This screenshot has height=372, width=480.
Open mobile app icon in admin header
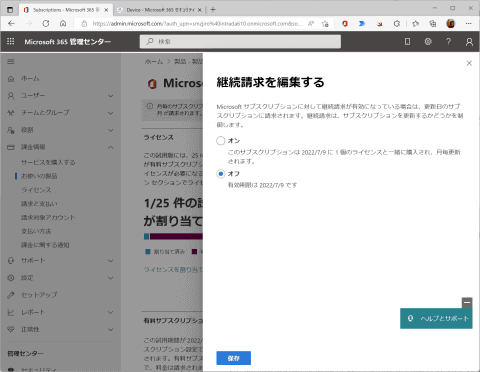click(407, 41)
